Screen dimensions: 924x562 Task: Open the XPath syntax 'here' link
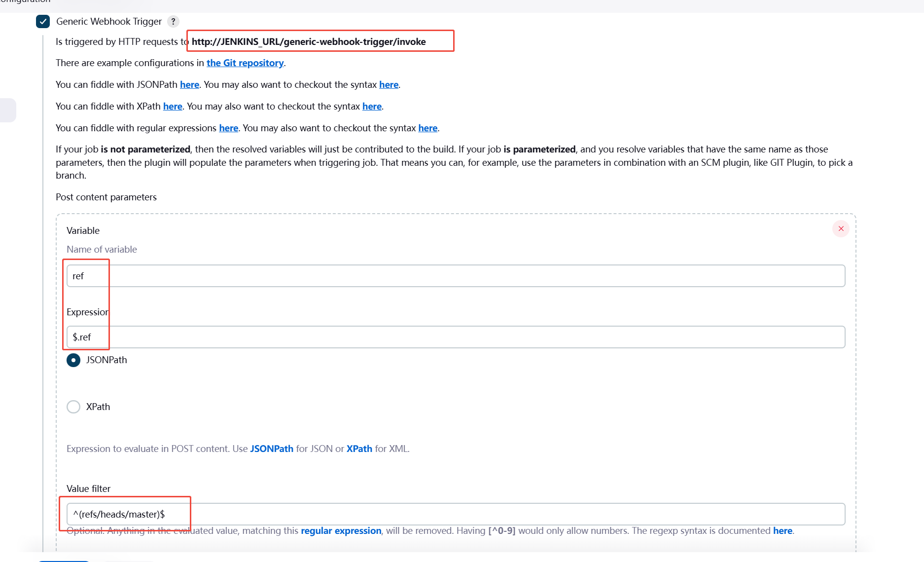point(372,106)
